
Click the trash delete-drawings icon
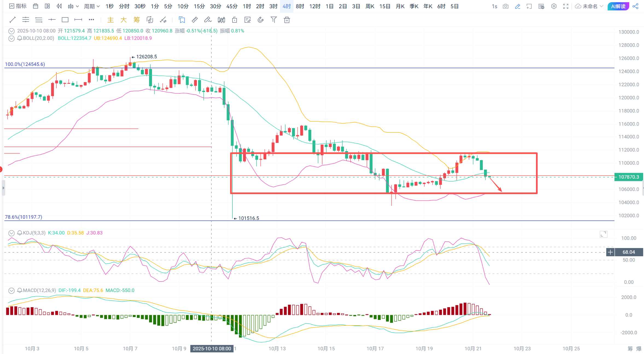pos(287,20)
